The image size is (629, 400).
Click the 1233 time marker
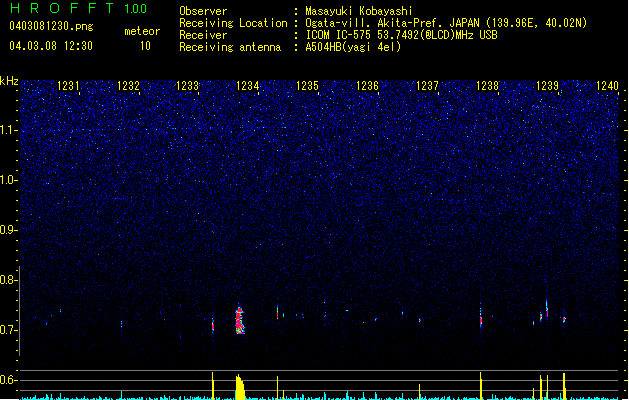(188, 86)
